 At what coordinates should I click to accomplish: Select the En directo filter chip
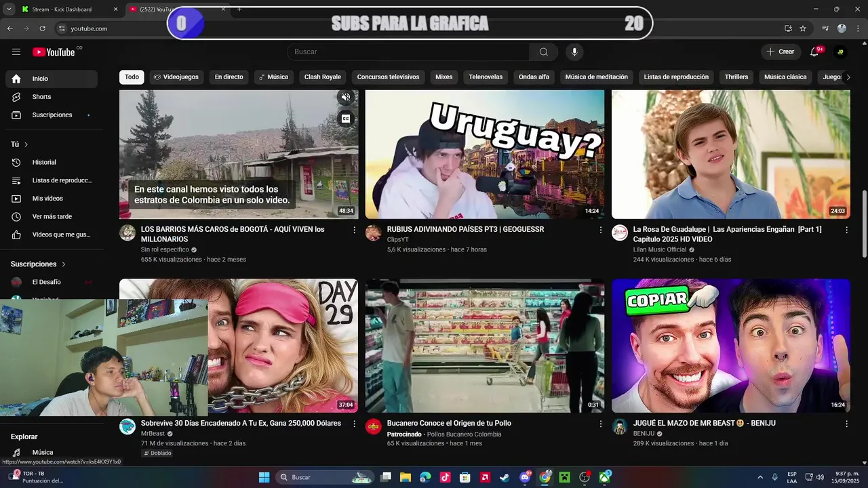pyautogui.click(x=229, y=77)
